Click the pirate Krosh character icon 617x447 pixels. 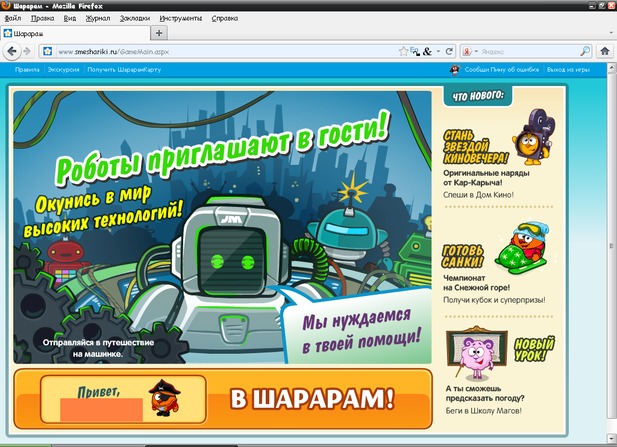point(164,398)
